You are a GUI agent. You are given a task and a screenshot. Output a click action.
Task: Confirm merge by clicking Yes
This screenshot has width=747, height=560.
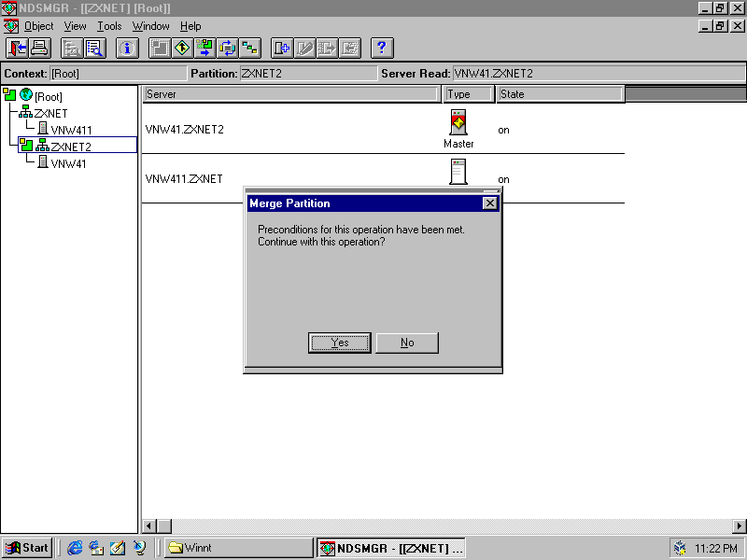click(x=340, y=343)
